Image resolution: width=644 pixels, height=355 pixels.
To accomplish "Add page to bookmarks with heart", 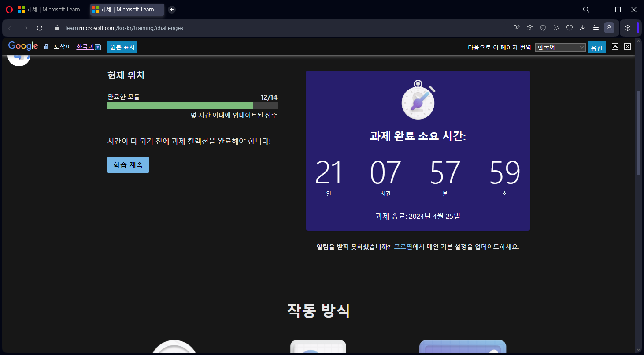I will coord(570,28).
